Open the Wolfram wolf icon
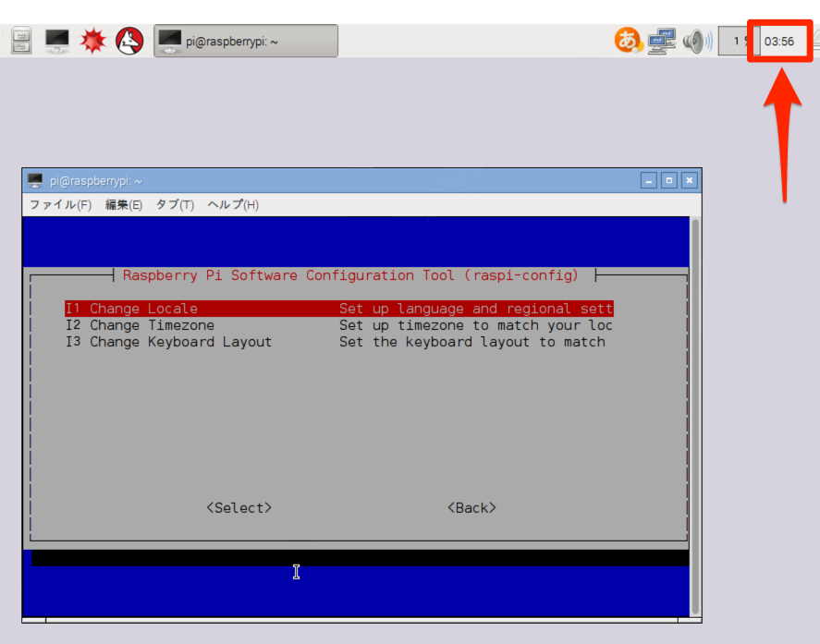Viewport: 820px width, 644px height. coord(129,41)
